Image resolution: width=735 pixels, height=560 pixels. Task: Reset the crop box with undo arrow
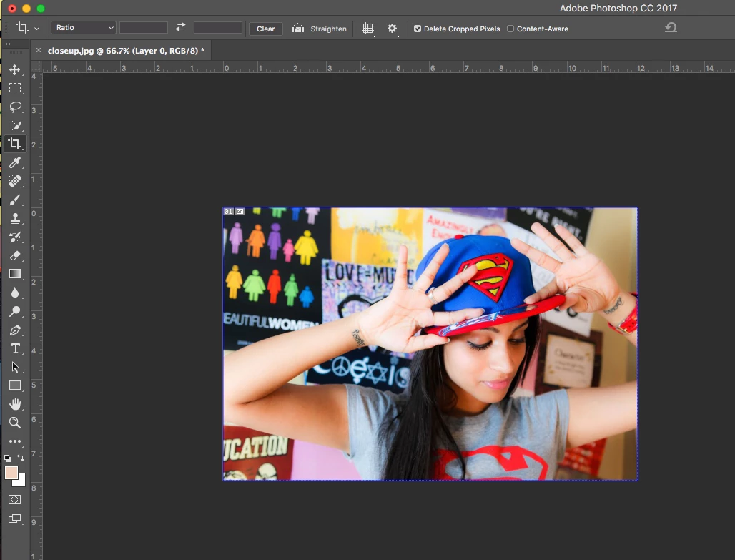pyautogui.click(x=671, y=28)
